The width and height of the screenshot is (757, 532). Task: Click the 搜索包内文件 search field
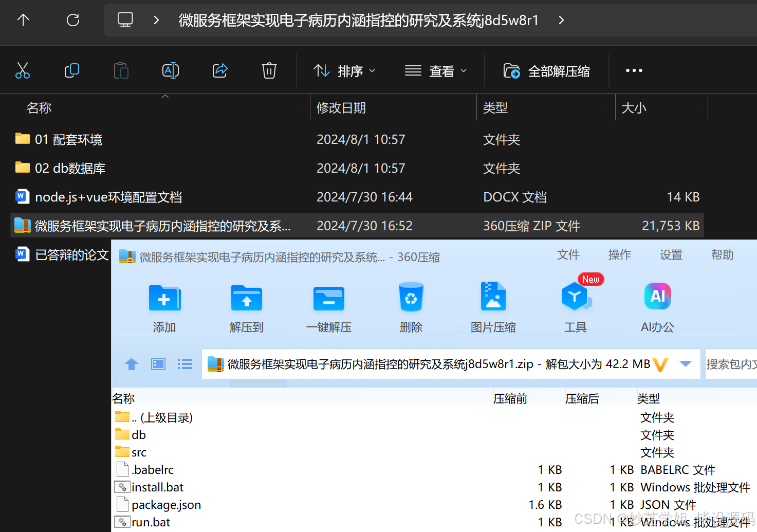[731, 364]
